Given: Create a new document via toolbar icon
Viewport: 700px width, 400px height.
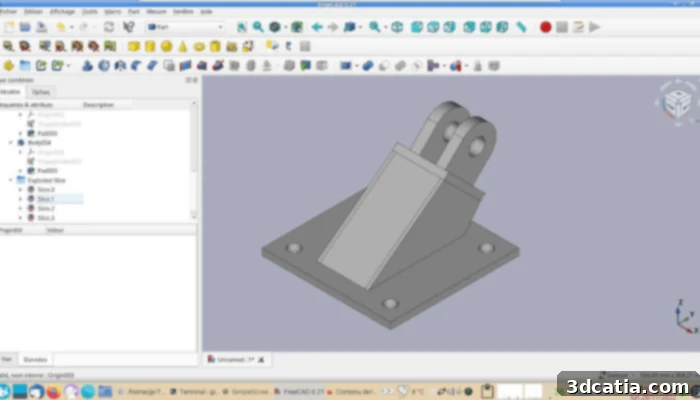Looking at the screenshot, I should coord(9,27).
